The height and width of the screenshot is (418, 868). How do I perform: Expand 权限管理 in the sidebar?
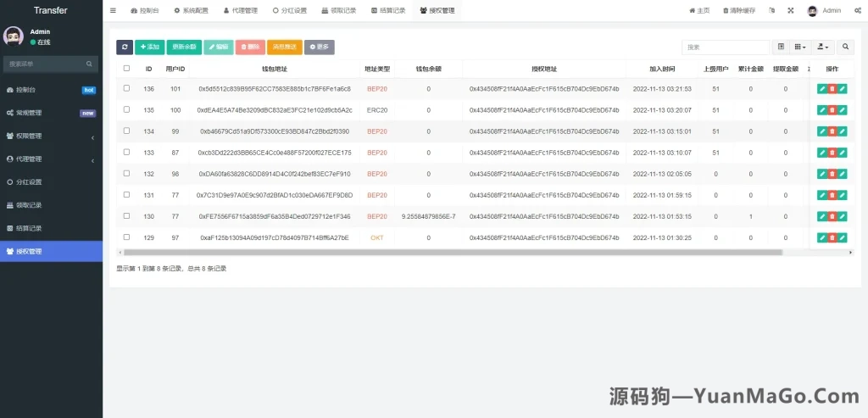pos(51,137)
